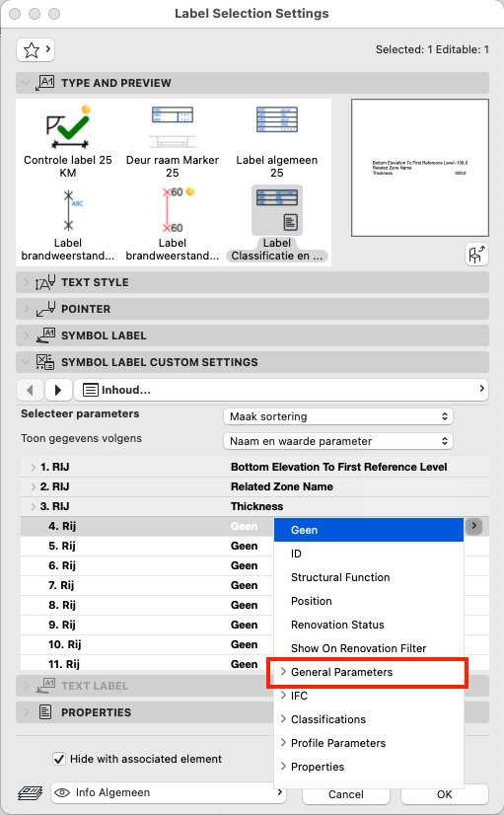
Task: Click the SYMBOL LABEL CUSTOM SETTINGS icon
Action: (45, 362)
